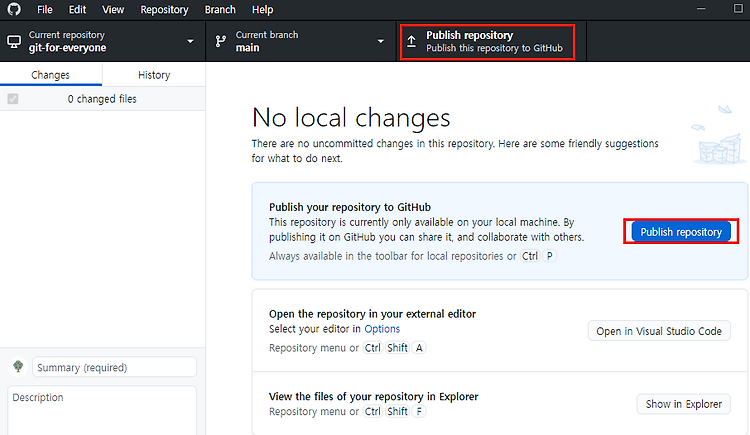This screenshot has width=750, height=435.
Task: Click the avatar icon beside Summary field
Action: tap(18, 367)
